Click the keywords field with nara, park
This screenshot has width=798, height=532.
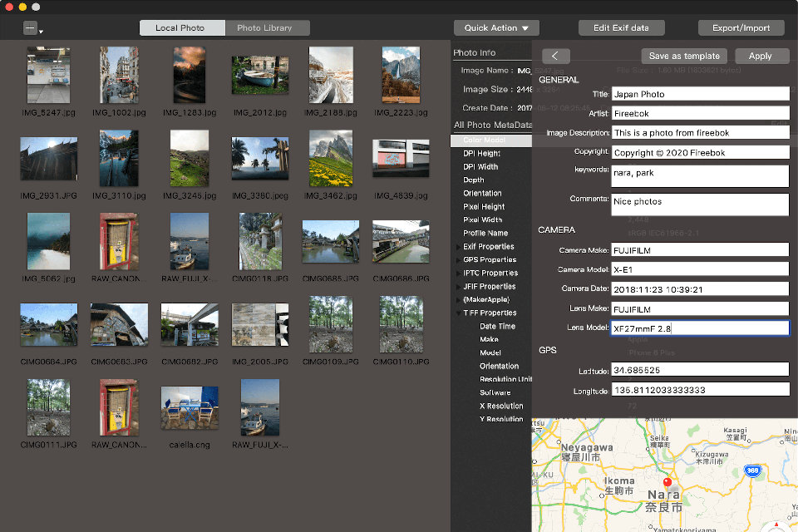(x=700, y=176)
